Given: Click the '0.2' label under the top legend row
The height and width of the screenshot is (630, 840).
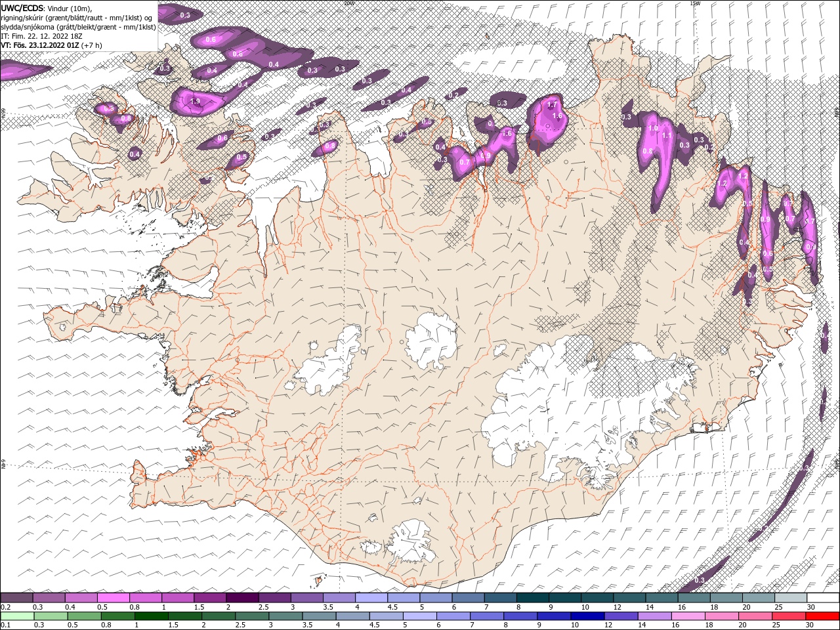Looking at the screenshot, I should 6,607.
